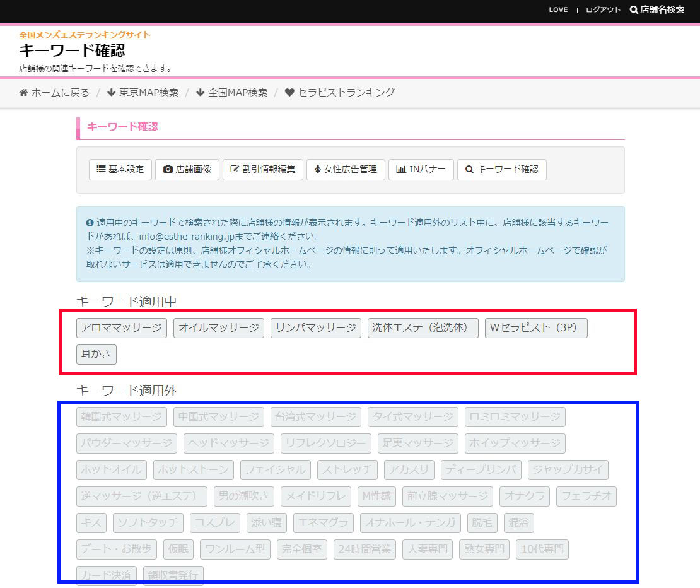Image resolution: width=700 pixels, height=588 pixels.
Task: Click the home icon in breadcrumb
Action: pos(23,92)
